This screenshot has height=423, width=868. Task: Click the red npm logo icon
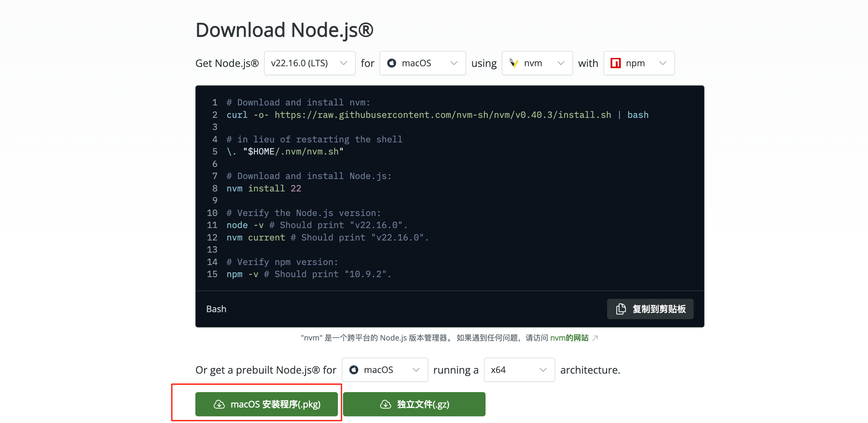point(615,63)
